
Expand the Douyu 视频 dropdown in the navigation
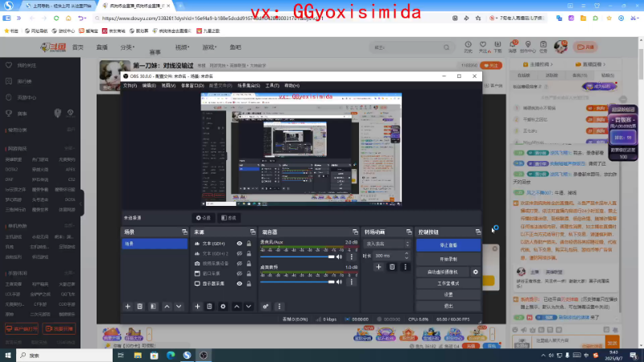pyautogui.click(x=182, y=47)
